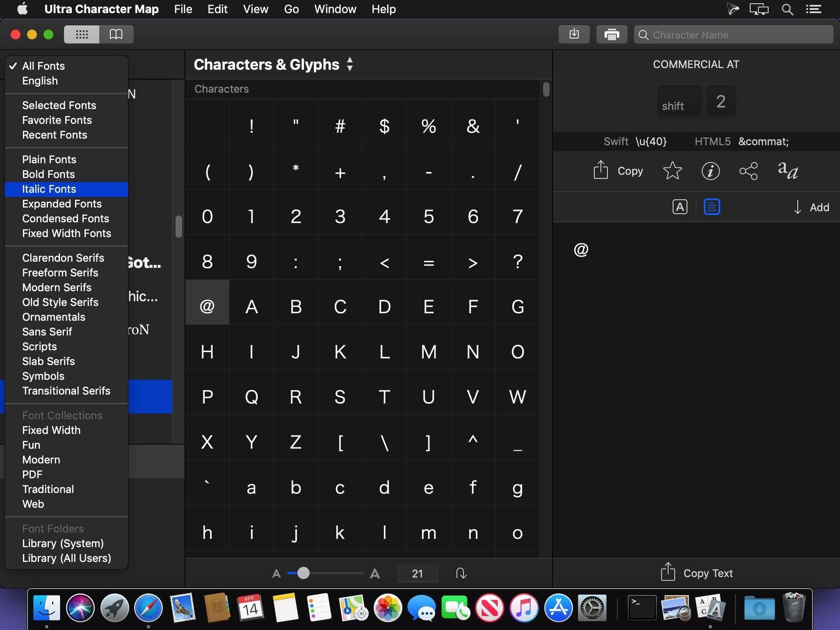Screen dimensions: 840x630
Task: Open the Apple menu
Action: [x=23, y=9]
